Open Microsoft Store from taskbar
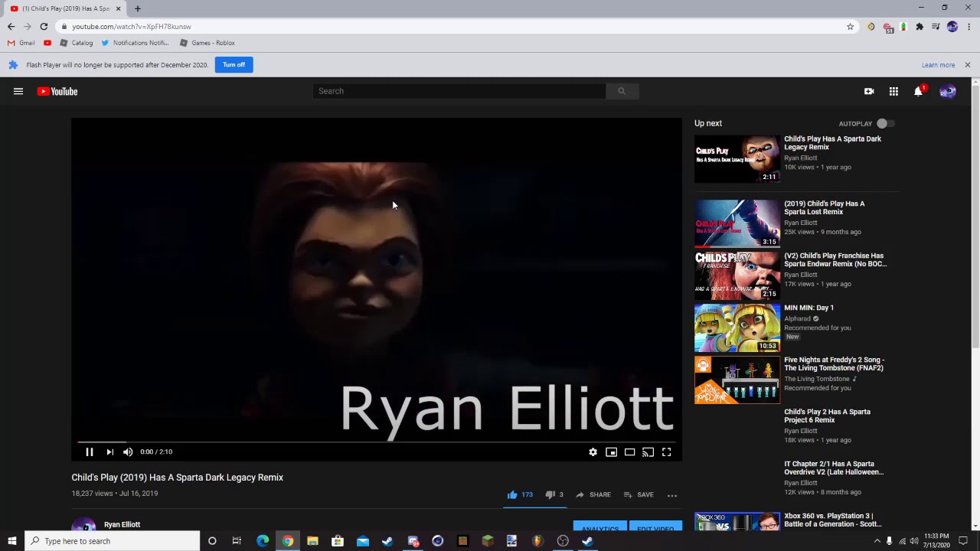Image resolution: width=980 pixels, height=551 pixels. 338,541
